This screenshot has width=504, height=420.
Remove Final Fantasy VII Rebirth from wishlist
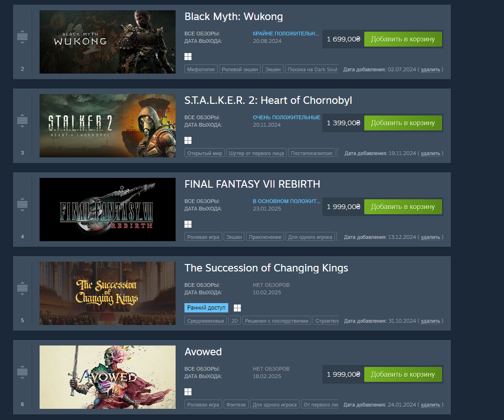pyautogui.click(x=430, y=237)
